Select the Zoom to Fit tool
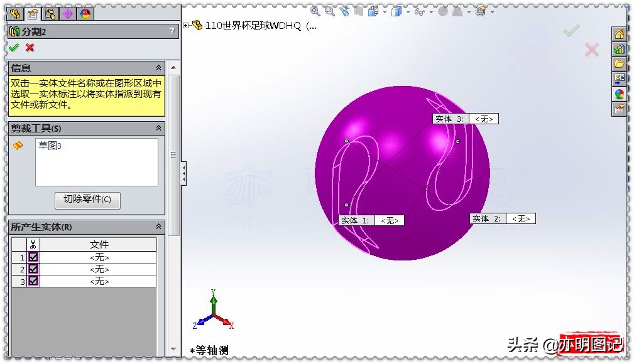 coord(315,11)
